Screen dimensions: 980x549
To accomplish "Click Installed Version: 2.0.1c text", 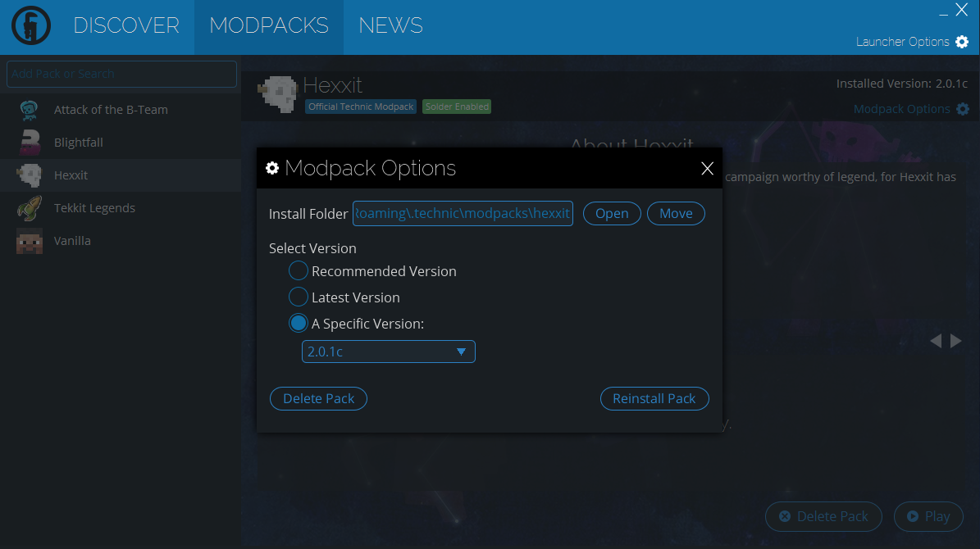I will coord(902,84).
